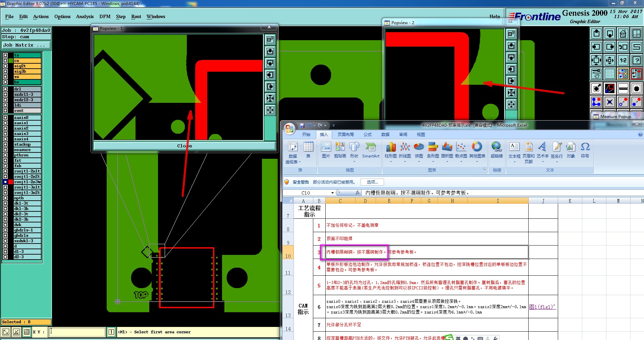Viewport: 644px width, 340px height.
Task: Toggle checkbox for layer sig2t
Action: [x=5, y=66]
